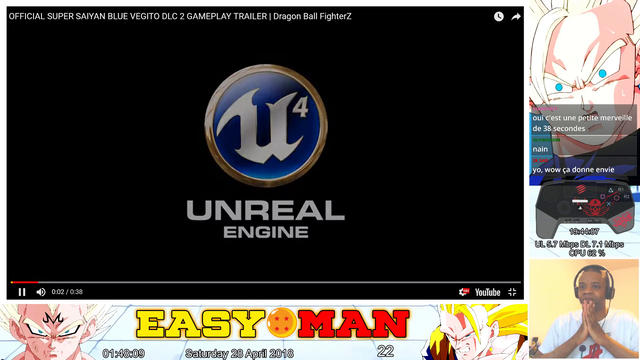The image size is (640, 360).
Task: Click chat message 'nain'
Action: pos(540,149)
